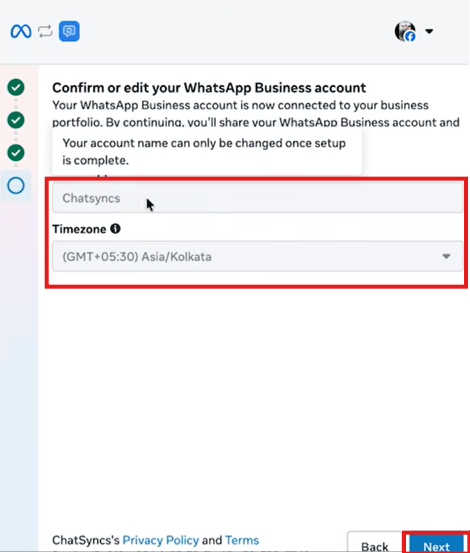Open the Asia/Kolkata timezone dropdown
470x553 pixels.
pos(257,256)
